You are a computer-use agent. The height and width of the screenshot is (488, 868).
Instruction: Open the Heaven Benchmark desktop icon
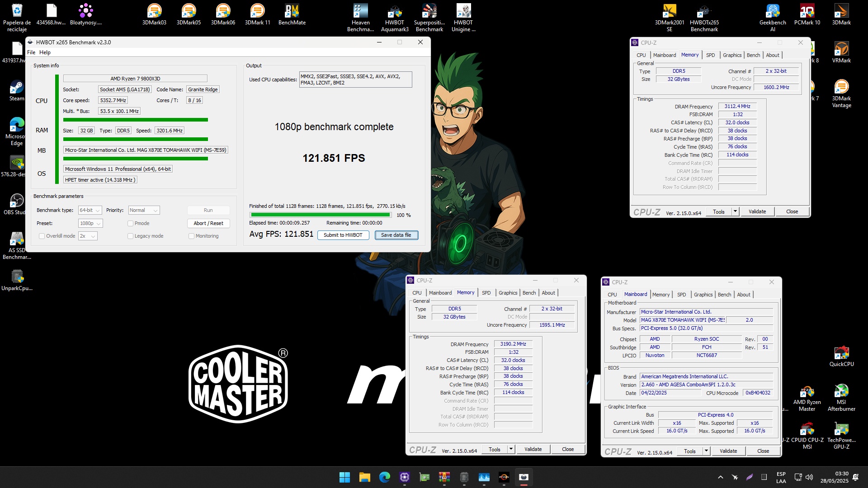(x=360, y=18)
